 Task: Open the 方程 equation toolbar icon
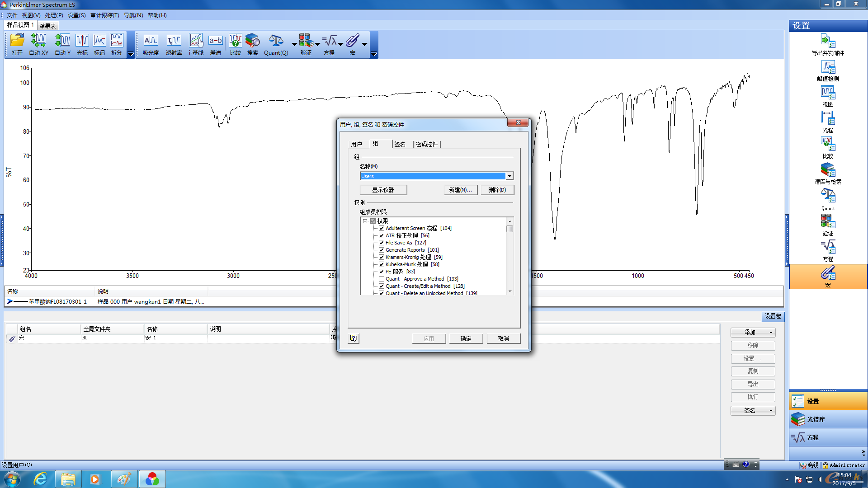(x=329, y=44)
